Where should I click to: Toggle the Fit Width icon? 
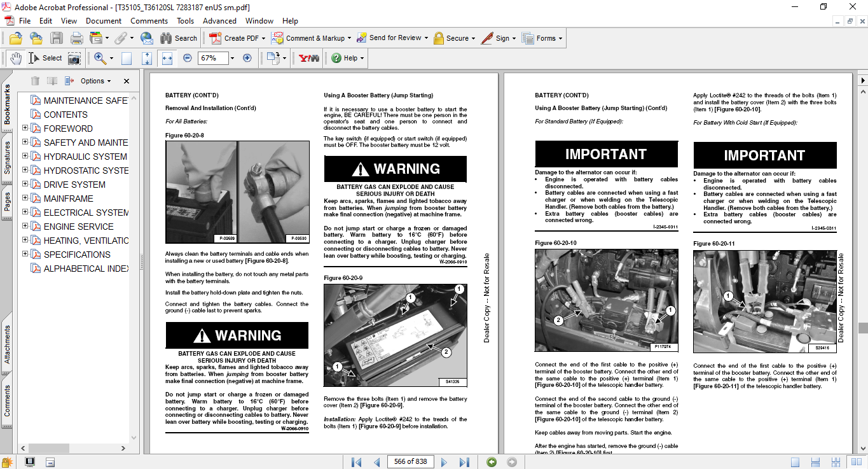tap(167, 58)
